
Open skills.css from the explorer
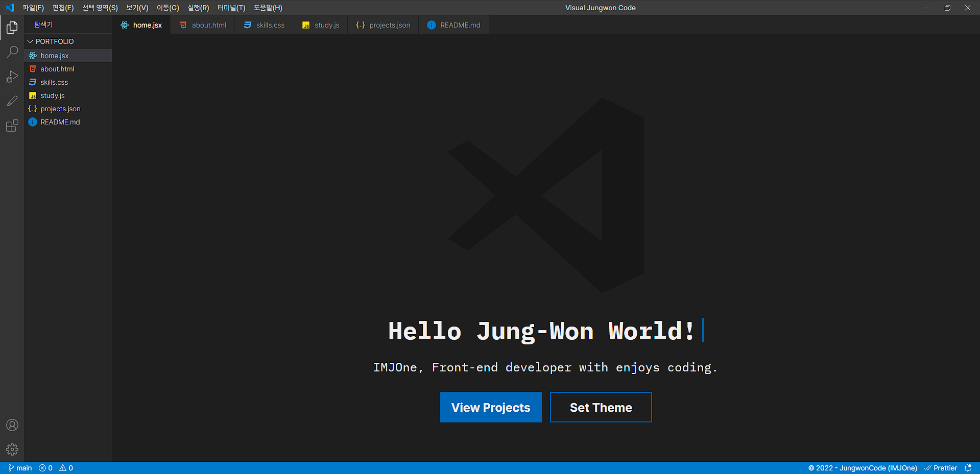coord(54,82)
